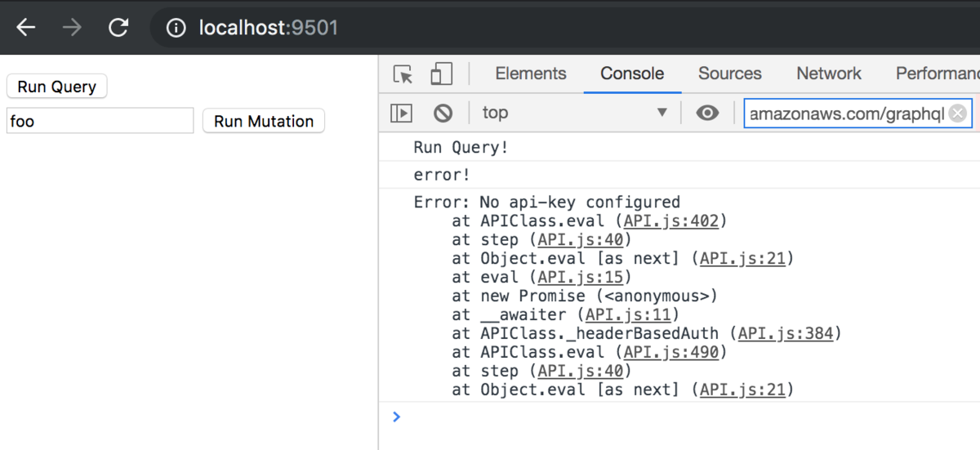Image resolution: width=980 pixels, height=450 pixels.
Task: Select the Console tab
Action: coord(632,74)
